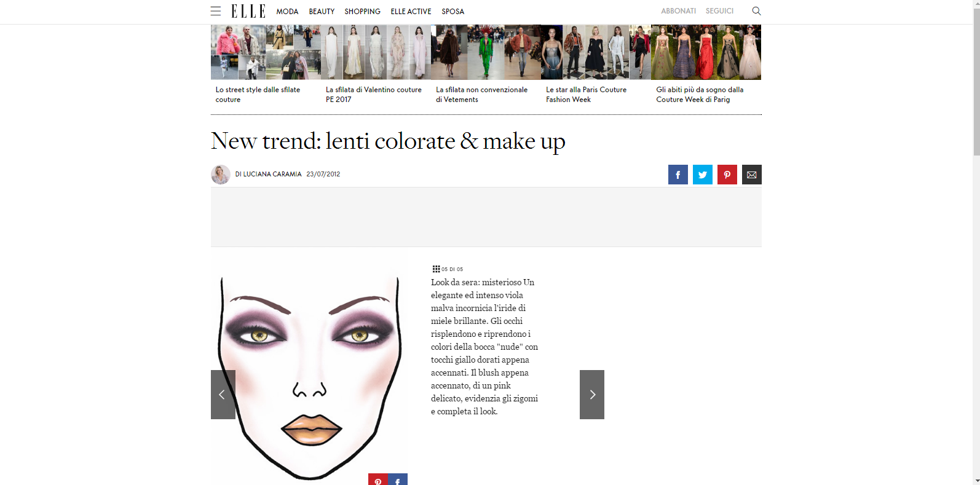The image size is (980, 485).
Task: Open 'Lo street style dalle sfilate couture' article
Action: (x=258, y=94)
